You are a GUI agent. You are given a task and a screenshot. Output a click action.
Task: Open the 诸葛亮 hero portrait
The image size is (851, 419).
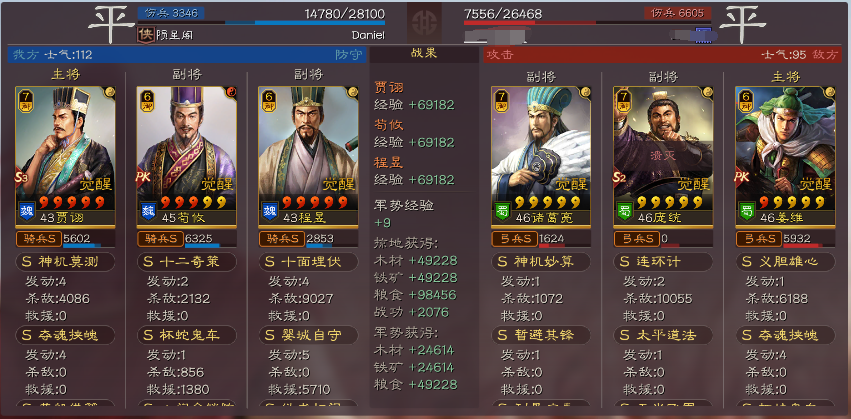pyautogui.click(x=541, y=156)
